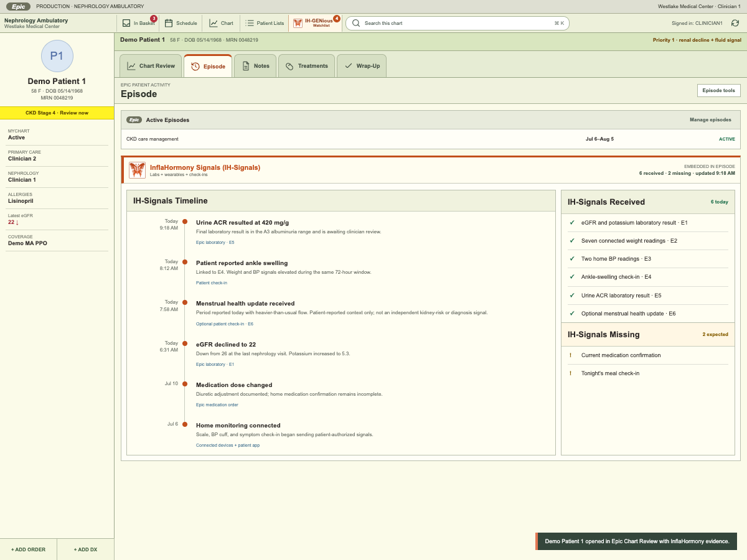747x560 pixels.
Task: Click Nephrology Clinician 1 entry
Action: tap(57, 177)
